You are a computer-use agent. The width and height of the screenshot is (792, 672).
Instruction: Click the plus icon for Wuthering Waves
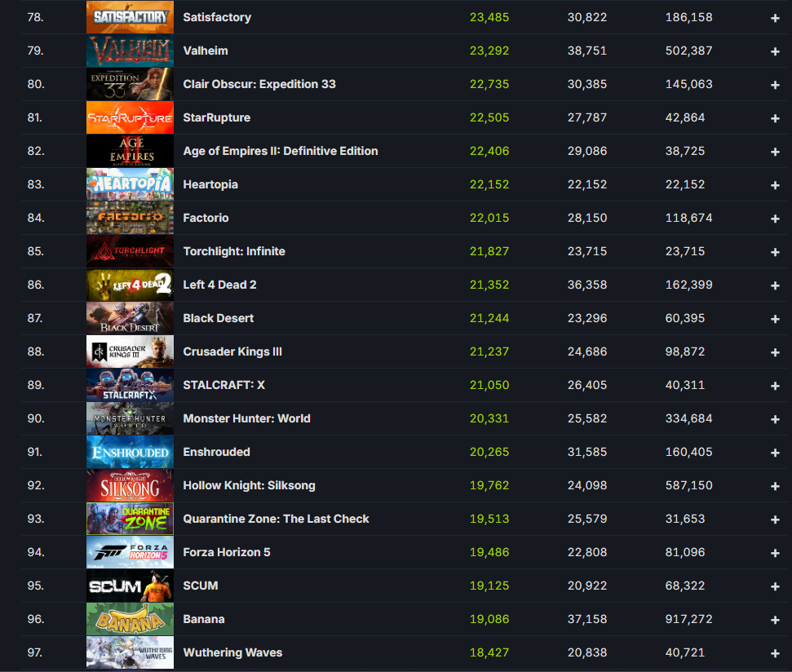point(775,653)
